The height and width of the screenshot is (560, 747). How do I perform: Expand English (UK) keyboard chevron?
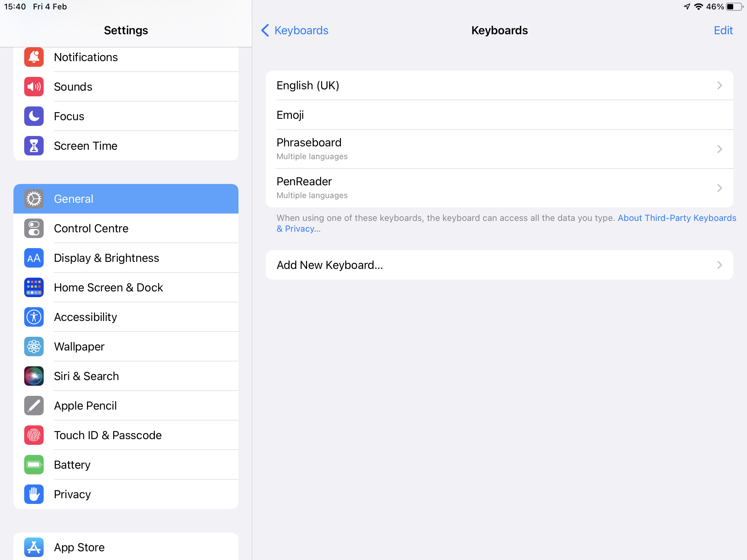(x=720, y=85)
